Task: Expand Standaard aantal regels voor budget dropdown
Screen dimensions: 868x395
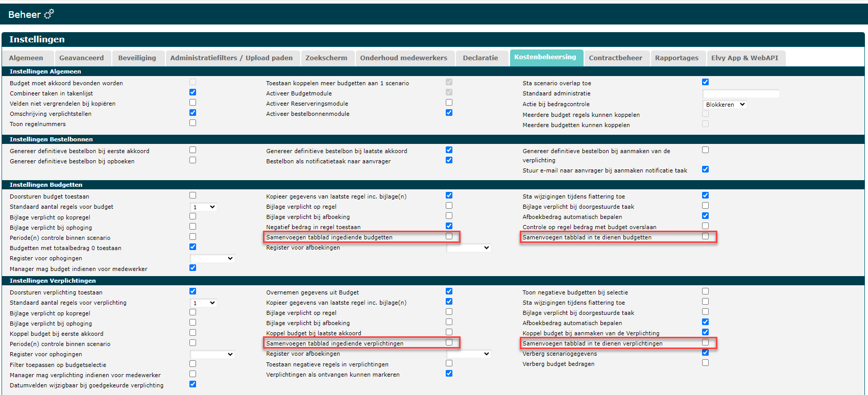Action: click(x=204, y=207)
